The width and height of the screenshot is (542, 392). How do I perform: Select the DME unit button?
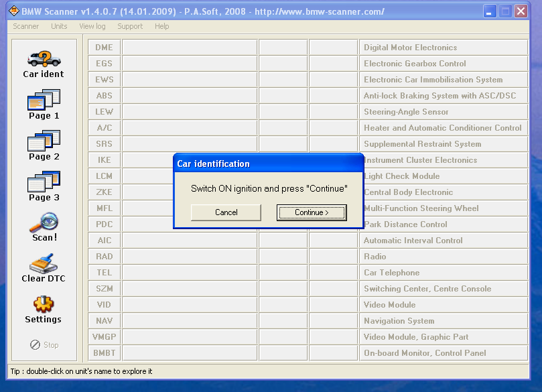pos(104,48)
